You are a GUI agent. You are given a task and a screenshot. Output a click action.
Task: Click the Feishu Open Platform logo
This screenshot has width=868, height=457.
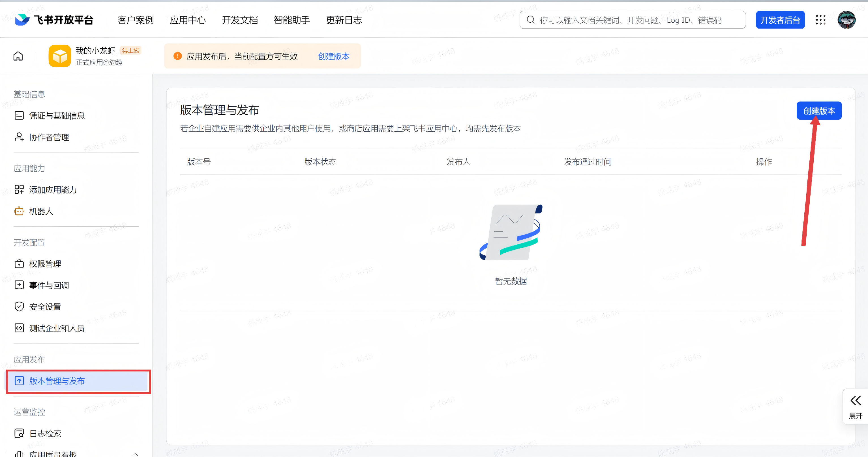(x=54, y=20)
